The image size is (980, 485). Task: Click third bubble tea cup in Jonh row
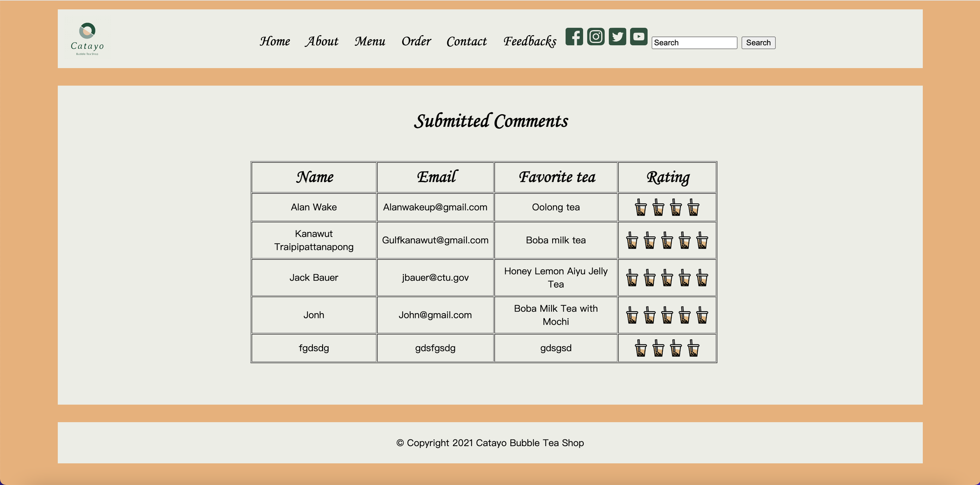pos(667,315)
